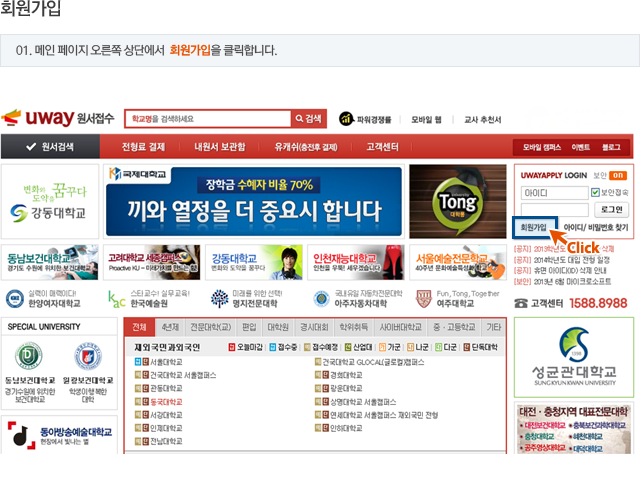The width and height of the screenshot is (640, 493).
Task: Select the 기타 tab
Action: coord(494,327)
